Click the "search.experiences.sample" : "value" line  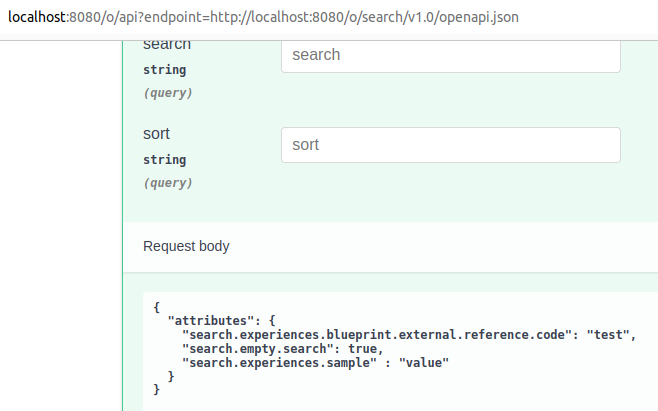[x=315, y=363]
